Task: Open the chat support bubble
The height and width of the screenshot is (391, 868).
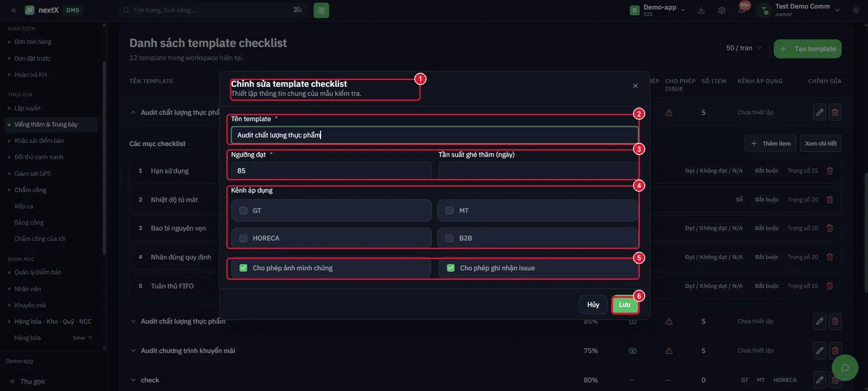Action: pyautogui.click(x=845, y=368)
